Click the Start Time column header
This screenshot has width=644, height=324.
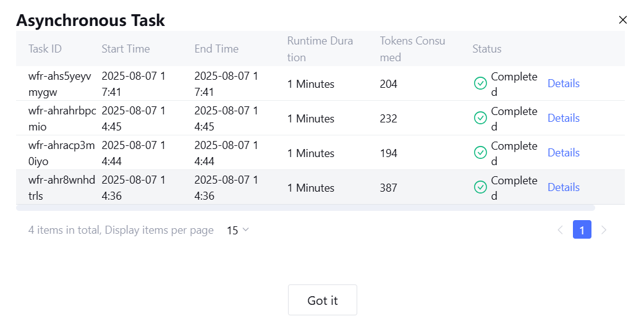[x=125, y=49]
